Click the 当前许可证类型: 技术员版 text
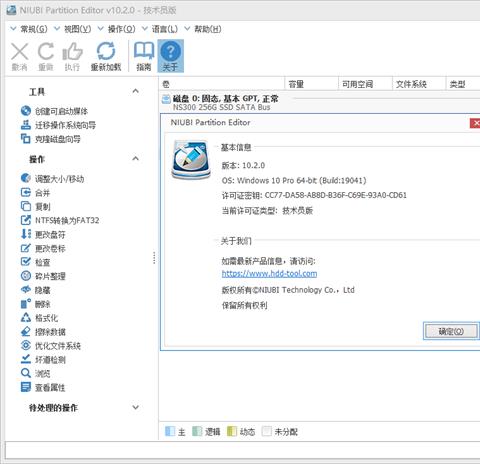Image resolution: width=480 pixels, height=464 pixels. coord(267,211)
